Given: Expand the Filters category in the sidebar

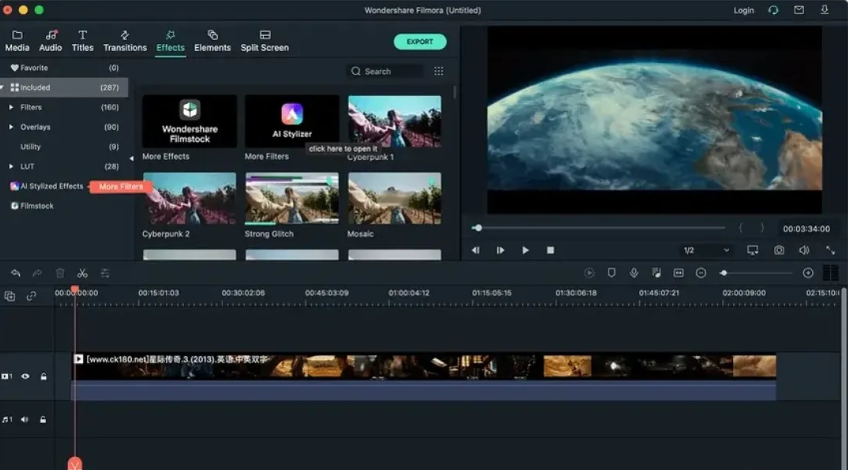Looking at the screenshot, I should pyautogui.click(x=12, y=107).
